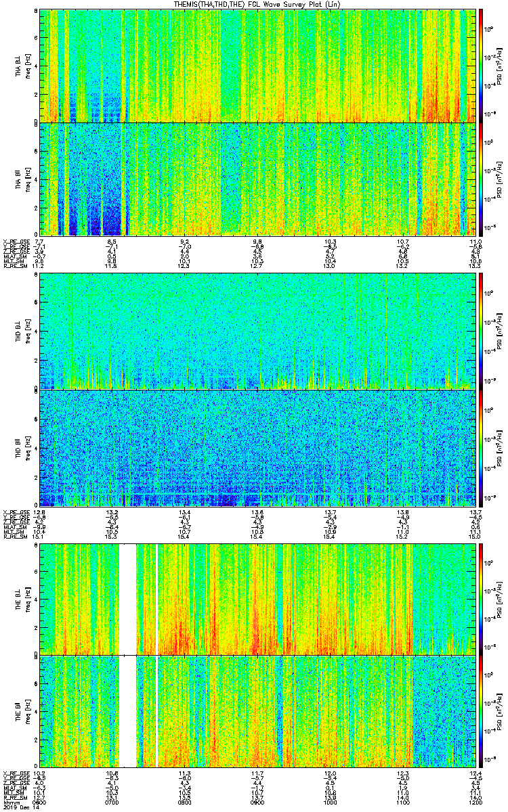Click the THE B-parallel freq [Hz] axis label
This screenshot has height=812, width=508.
(x=27, y=712)
